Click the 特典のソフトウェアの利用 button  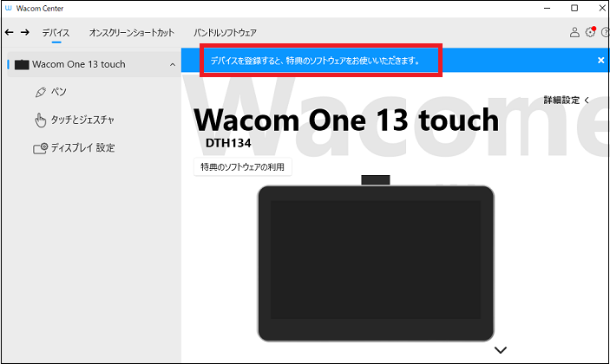coord(243,167)
